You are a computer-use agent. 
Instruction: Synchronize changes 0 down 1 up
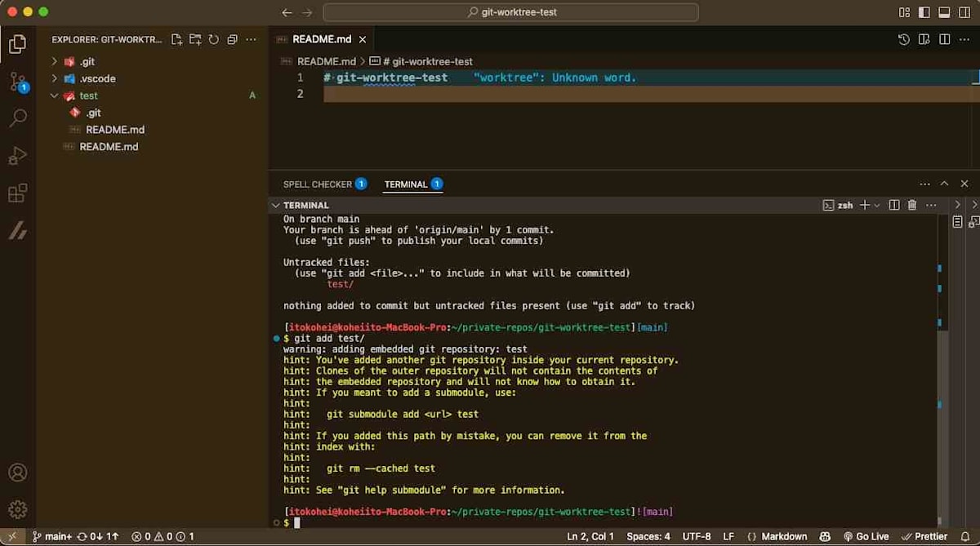[x=98, y=536]
